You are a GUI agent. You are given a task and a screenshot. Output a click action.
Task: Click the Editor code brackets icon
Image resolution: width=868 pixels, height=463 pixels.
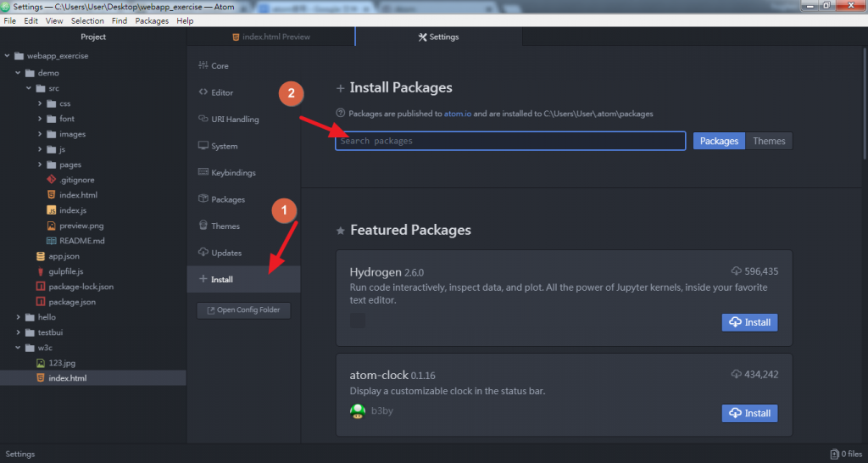pos(203,92)
